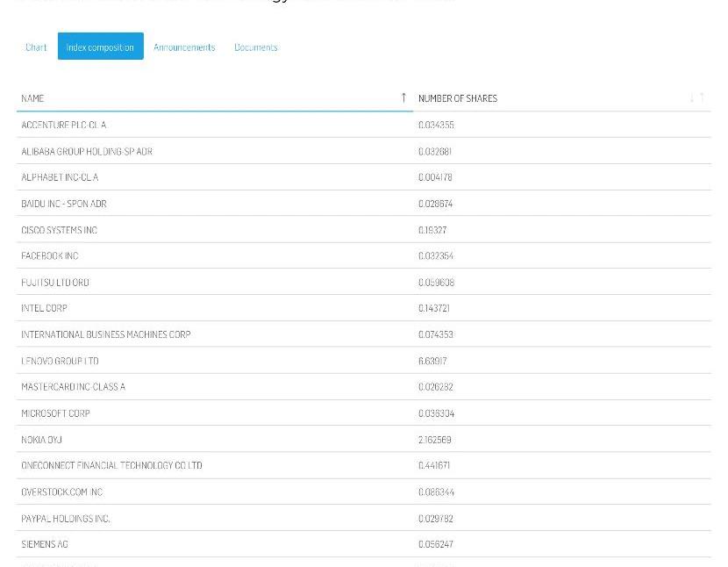The width and height of the screenshot is (728, 567).
Task: Select the Index composition tab
Action: 100,46
